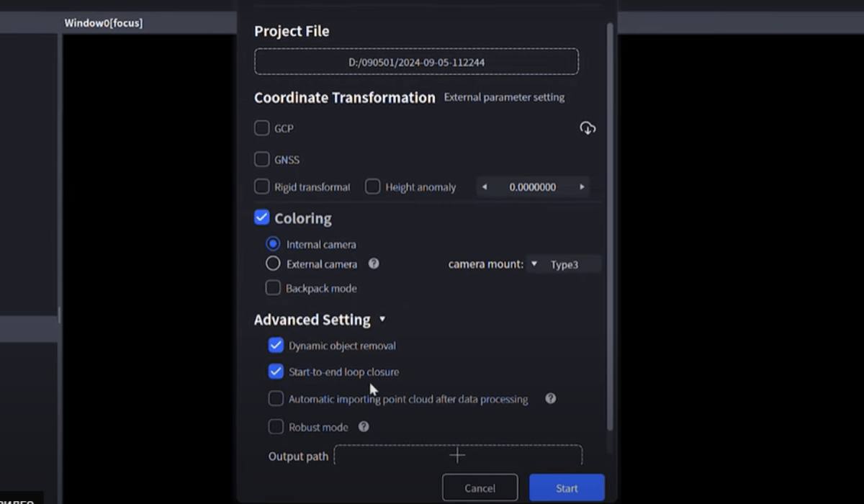This screenshot has height=504, width=864.
Task: Click help icon next to External camera
Action: point(374,264)
